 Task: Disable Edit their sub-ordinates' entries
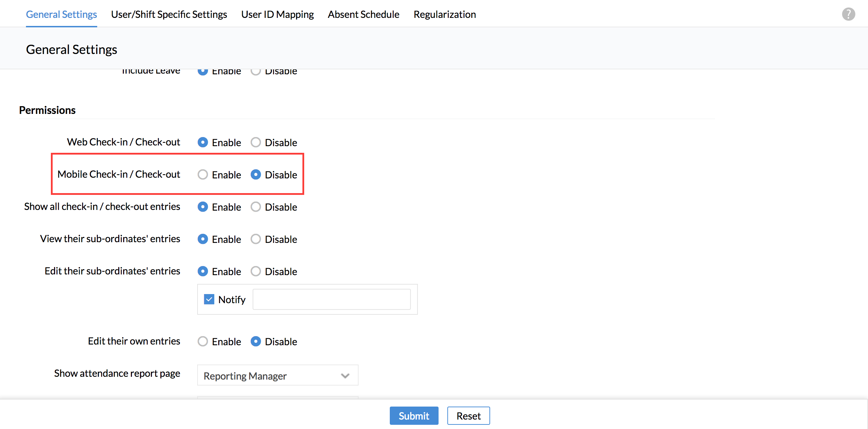coord(256,271)
